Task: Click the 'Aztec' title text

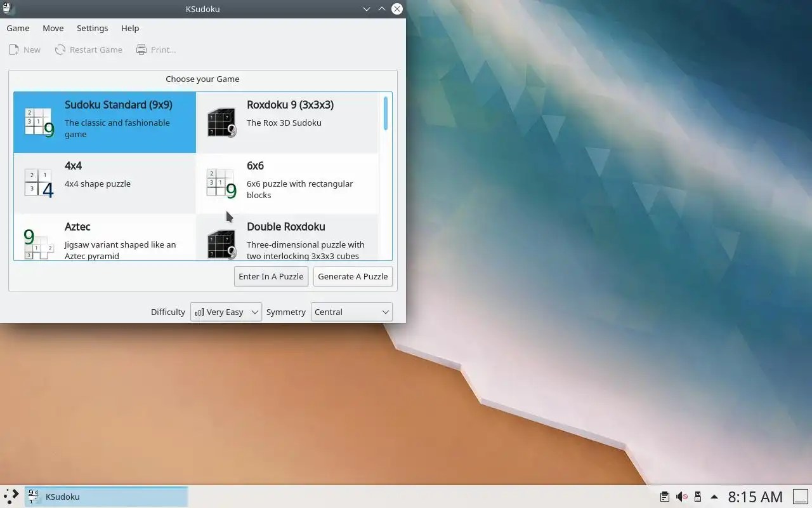Action: point(77,227)
